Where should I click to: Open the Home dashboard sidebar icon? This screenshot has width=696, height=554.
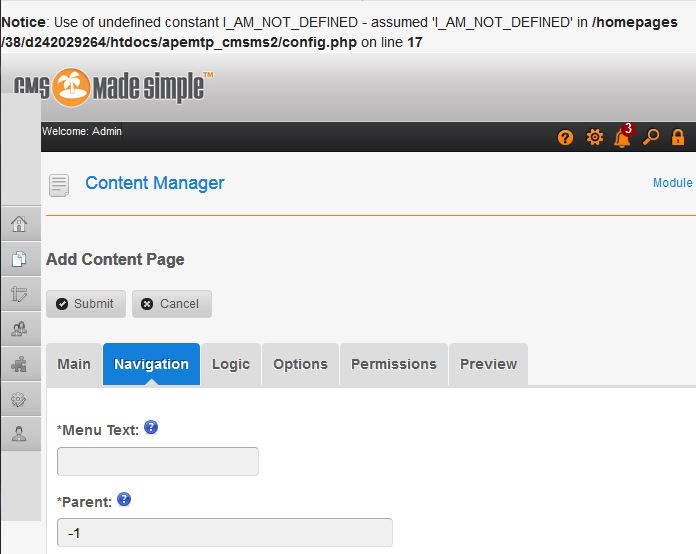point(19,223)
